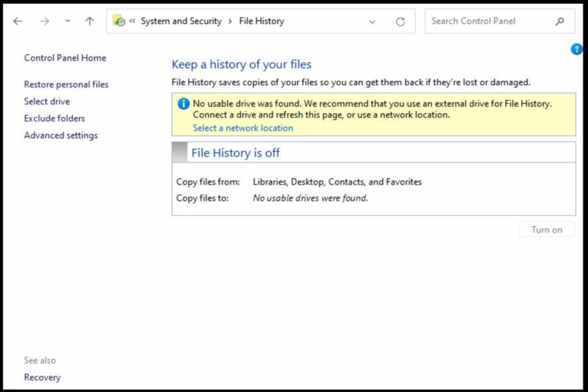588x392 pixels.
Task: Click the forward navigation arrow
Action: (44, 21)
